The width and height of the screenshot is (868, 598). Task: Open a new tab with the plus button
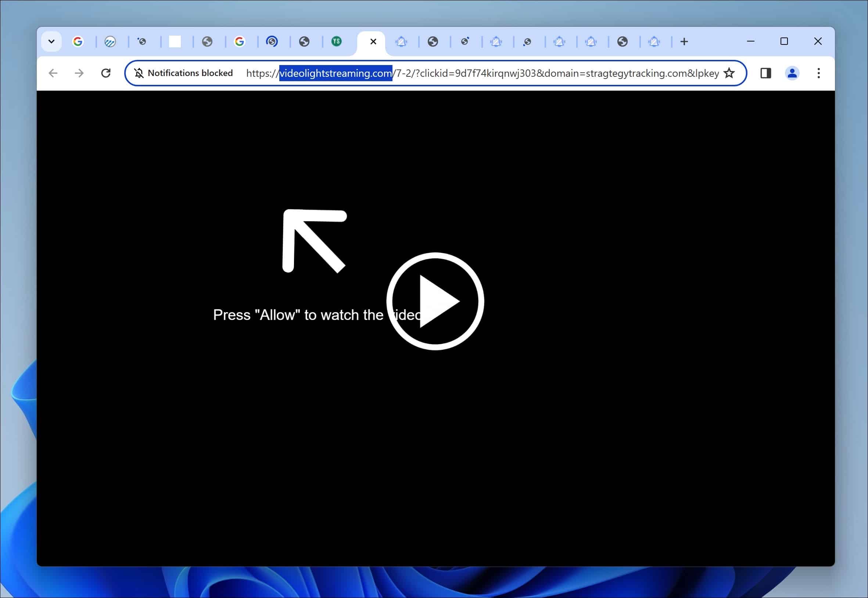pyautogui.click(x=684, y=42)
